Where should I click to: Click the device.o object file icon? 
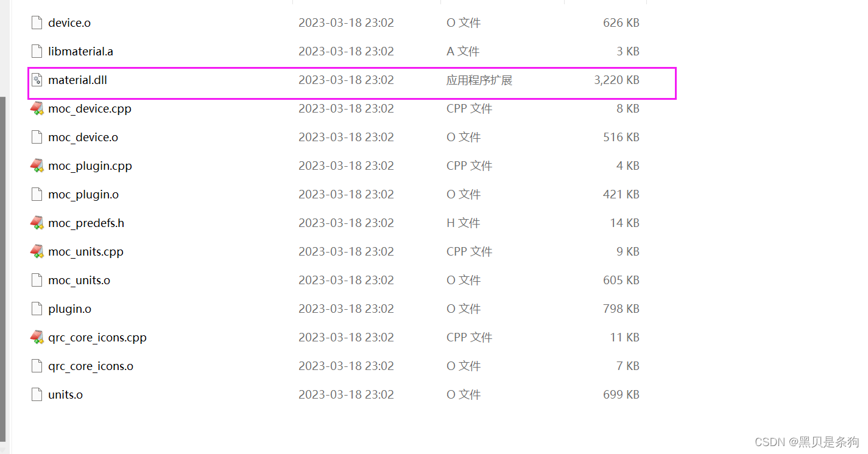pyautogui.click(x=37, y=23)
